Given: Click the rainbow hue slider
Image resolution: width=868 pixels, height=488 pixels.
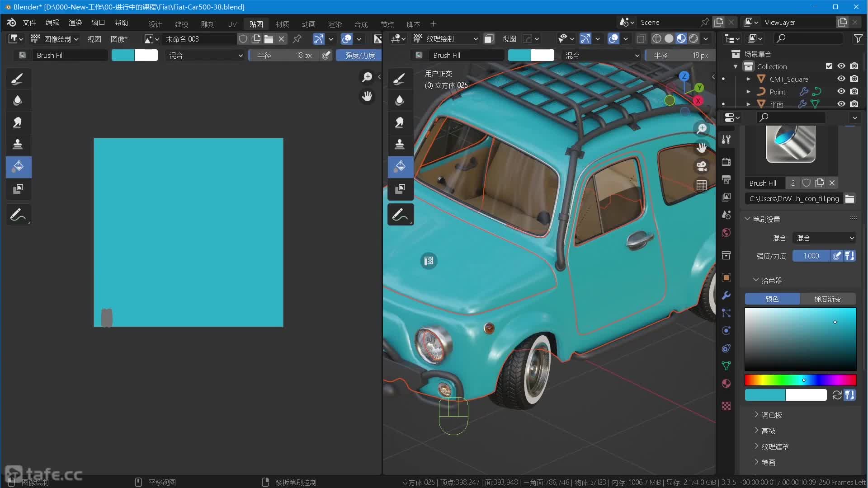Looking at the screenshot, I should click(x=800, y=380).
